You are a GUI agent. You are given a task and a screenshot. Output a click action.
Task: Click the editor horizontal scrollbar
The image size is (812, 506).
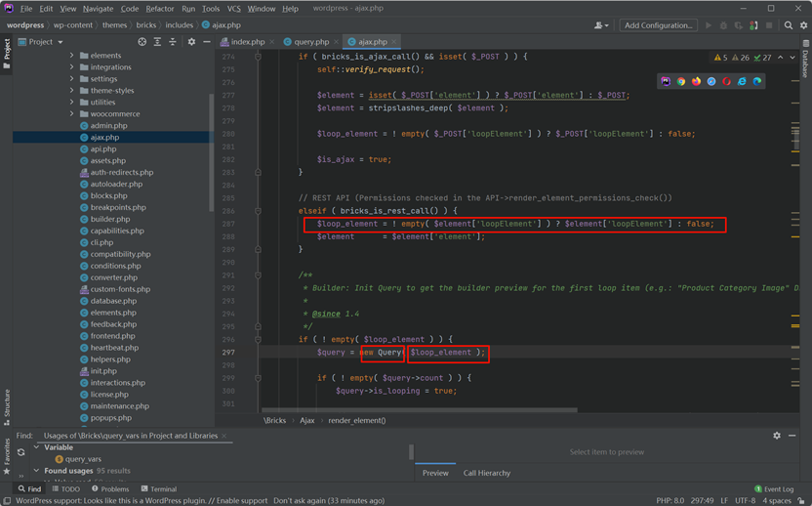coord(420,409)
